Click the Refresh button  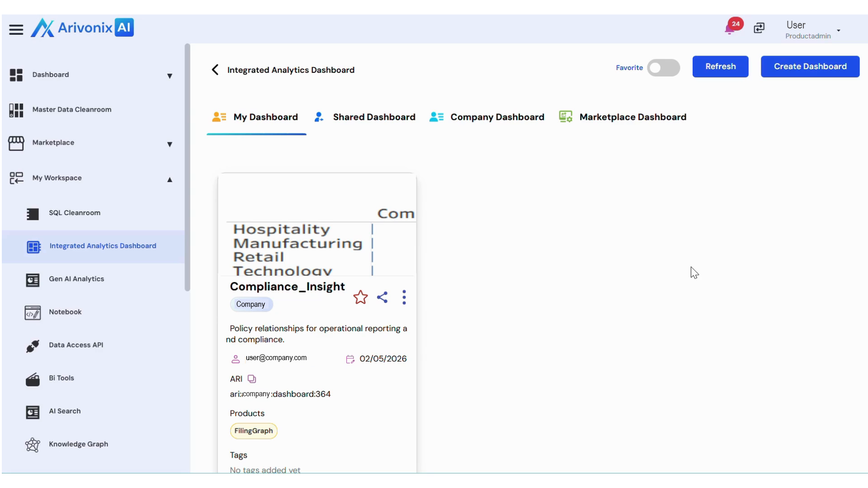(720, 66)
